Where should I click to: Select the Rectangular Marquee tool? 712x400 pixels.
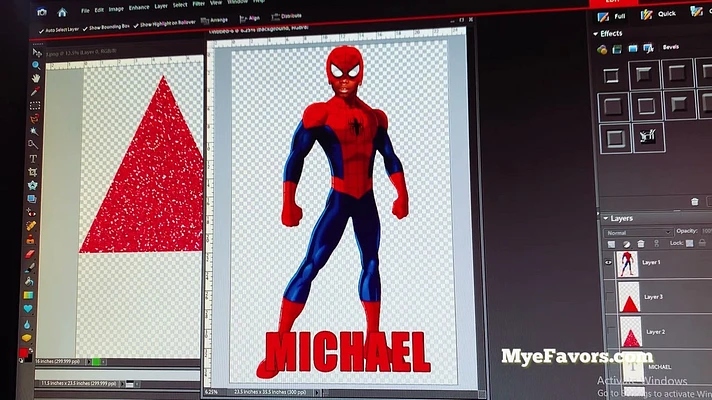pos(35,105)
